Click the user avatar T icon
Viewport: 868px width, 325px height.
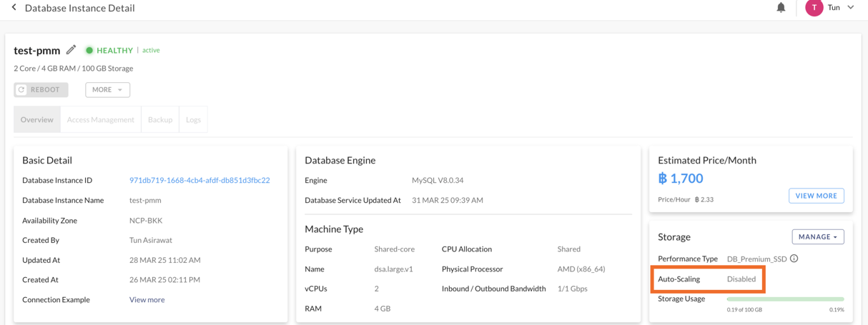(814, 8)
